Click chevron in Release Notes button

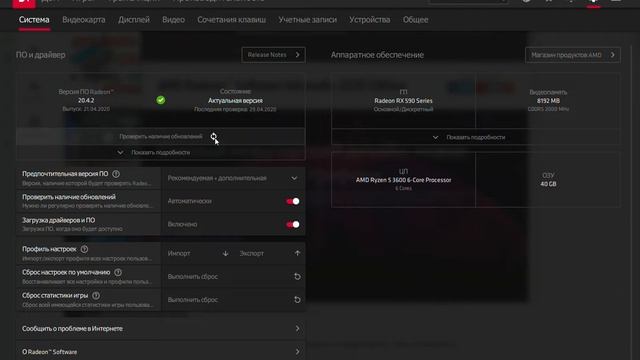tap(298, 55)
